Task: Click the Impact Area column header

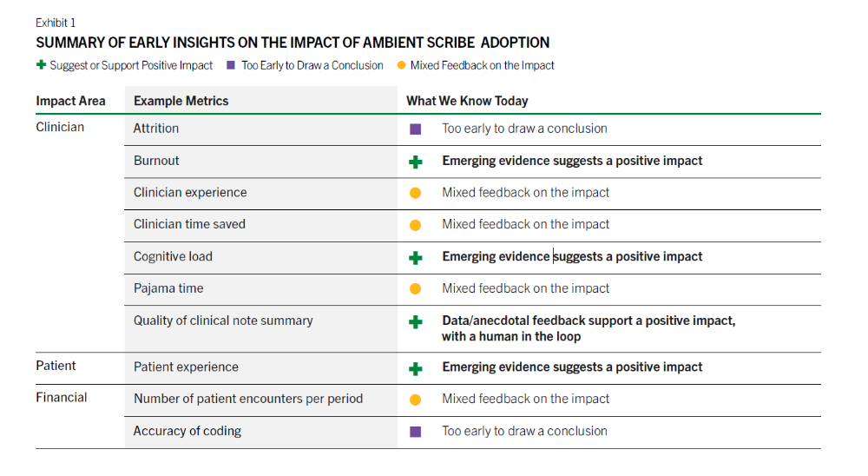Action: [x=70, y=101]
